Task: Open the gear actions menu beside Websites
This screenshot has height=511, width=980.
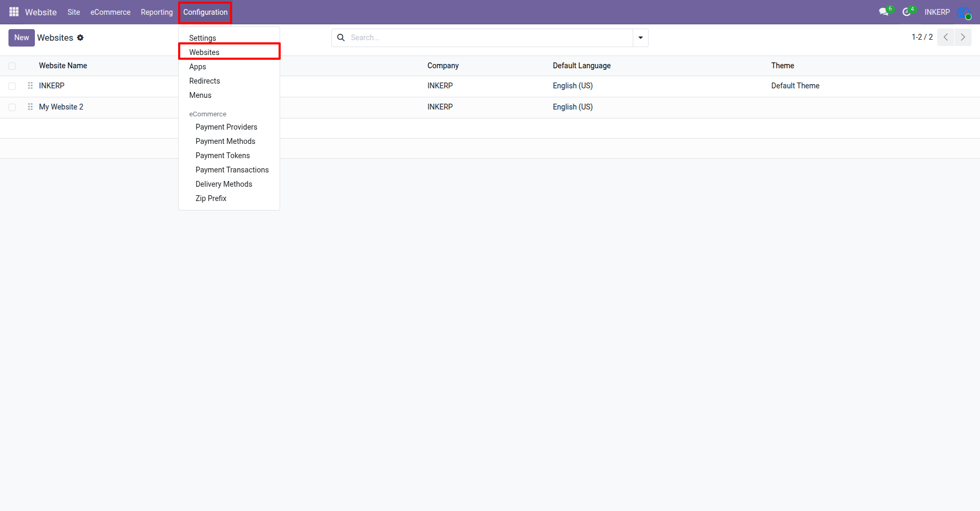Action: point(80,38)
